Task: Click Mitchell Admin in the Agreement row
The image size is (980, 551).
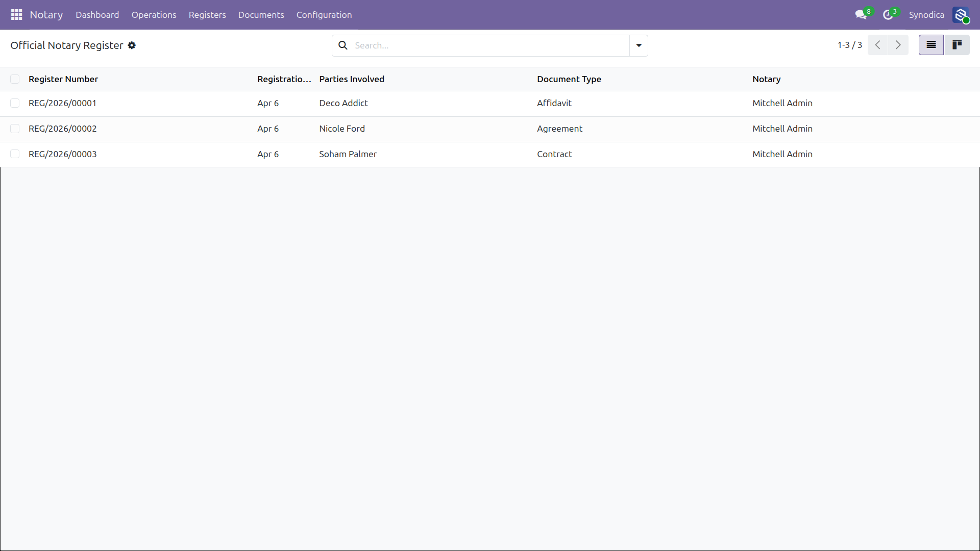Action: coord(782,129)
